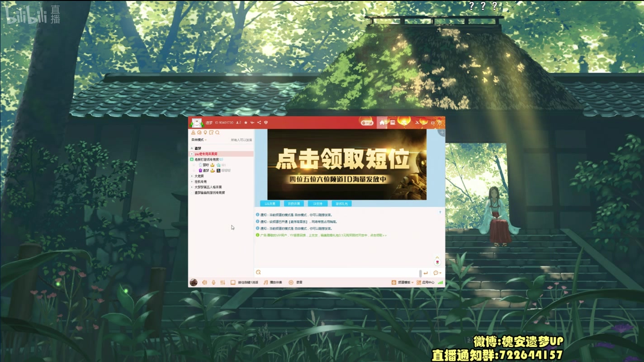The width and height of the screenshot is (644, 362).
Task: Click the send enter arrow icon
Action: tap(426, 273)
